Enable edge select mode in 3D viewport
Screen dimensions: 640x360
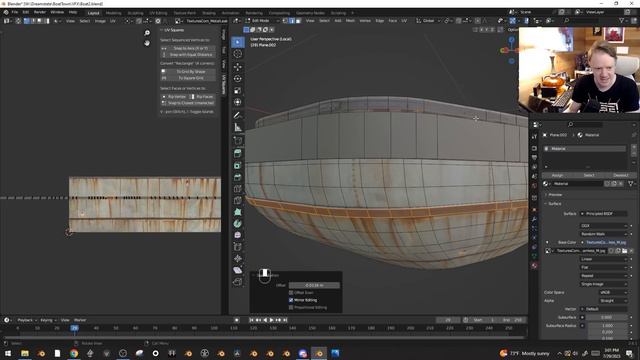point(292,21)
